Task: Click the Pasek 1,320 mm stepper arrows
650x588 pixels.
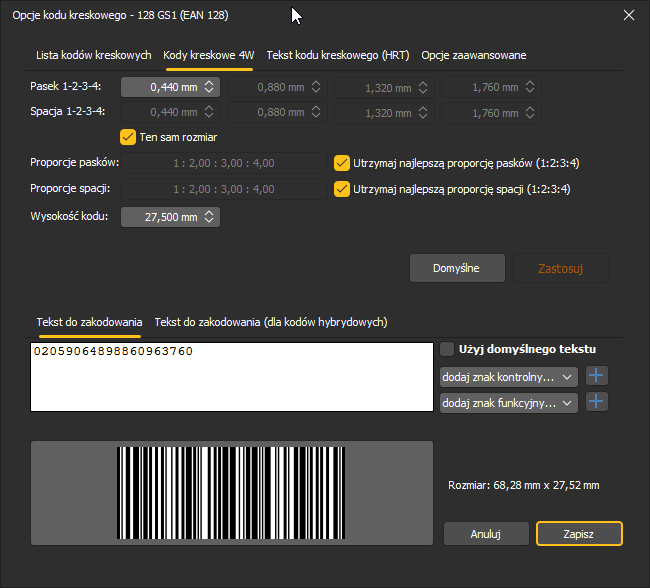Action: point(423,87)
